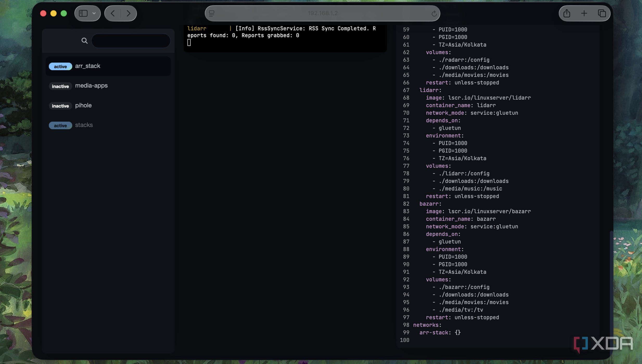Viewport: 642px width, 364px height.
Task: Toggle the Safari sidebar button
Action: point(83,13)
